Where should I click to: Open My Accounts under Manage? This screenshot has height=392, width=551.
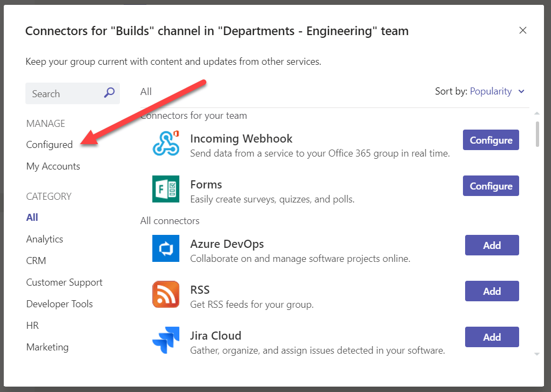tap(53, 166)
